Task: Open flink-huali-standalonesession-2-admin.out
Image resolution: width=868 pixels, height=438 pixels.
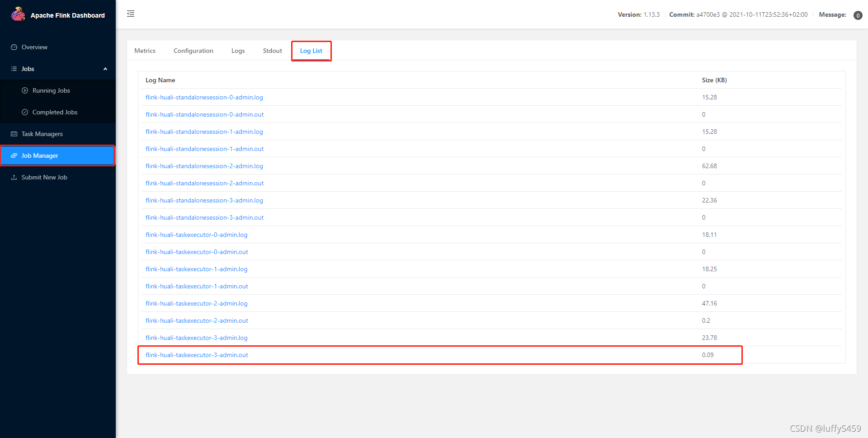Action: [204, 183]
